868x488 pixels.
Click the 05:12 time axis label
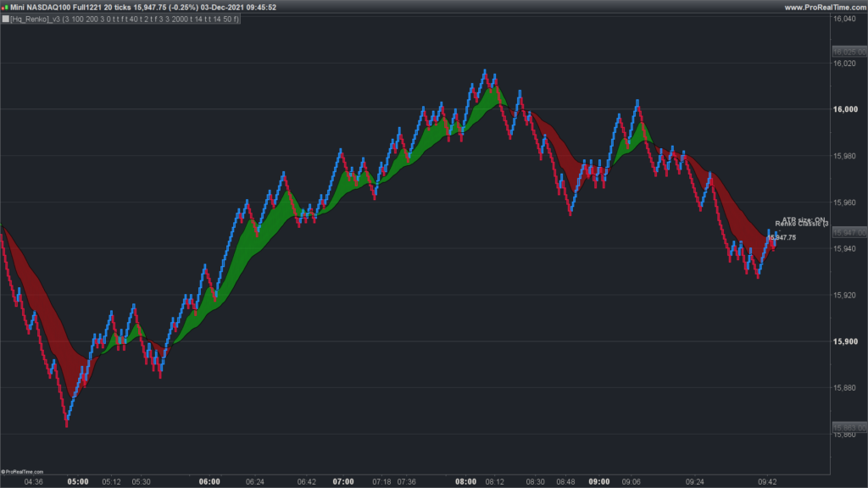click(111, 482)
